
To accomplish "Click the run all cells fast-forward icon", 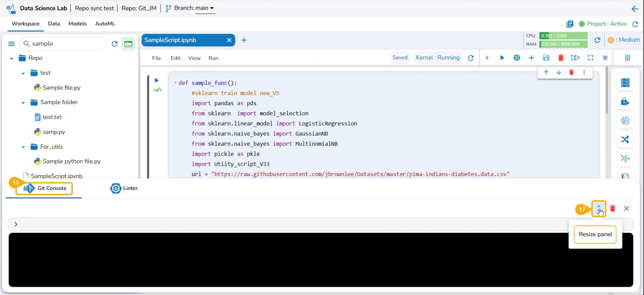I will click(575, 58).
